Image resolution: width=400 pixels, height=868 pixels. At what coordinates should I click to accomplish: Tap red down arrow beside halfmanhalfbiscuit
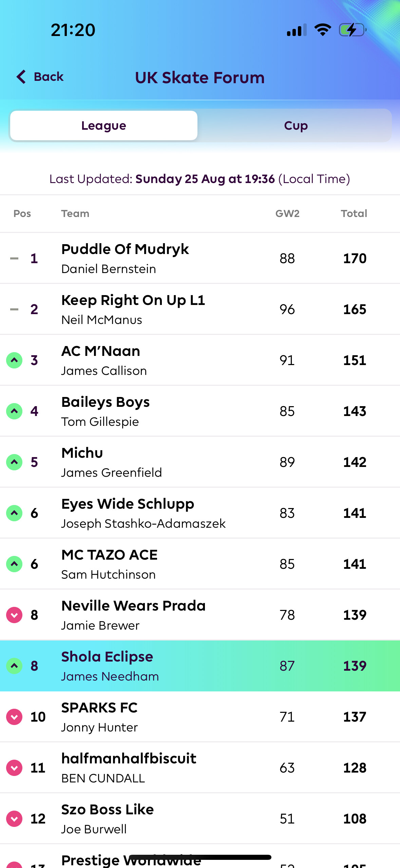[14, 767]
